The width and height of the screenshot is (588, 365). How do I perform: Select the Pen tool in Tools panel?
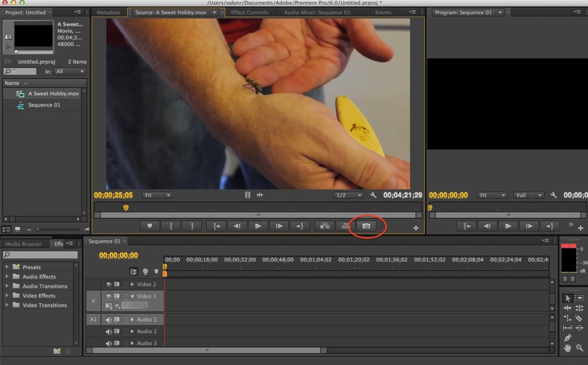[x=567, y=338]
